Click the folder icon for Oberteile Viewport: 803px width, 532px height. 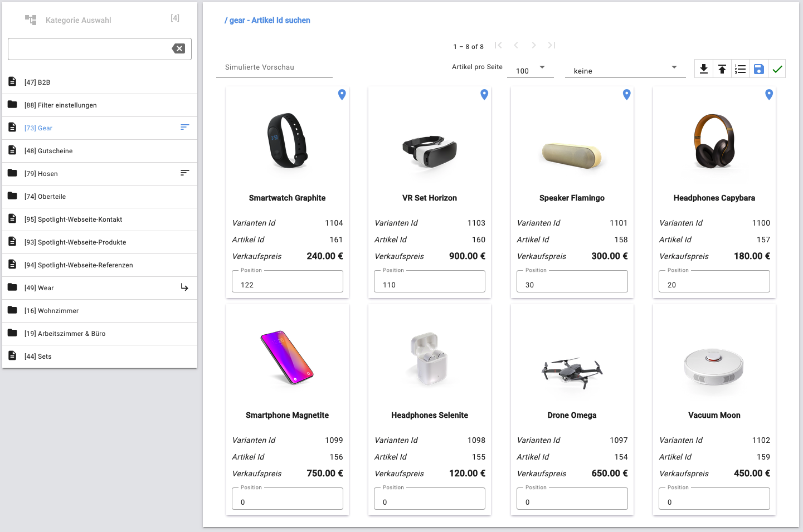[x=12, y=196]
